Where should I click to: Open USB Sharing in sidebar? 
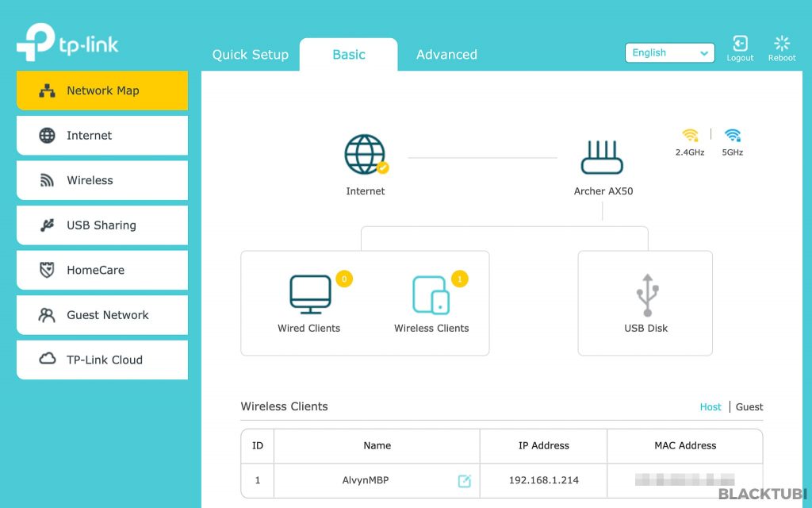tap(102, 225)
